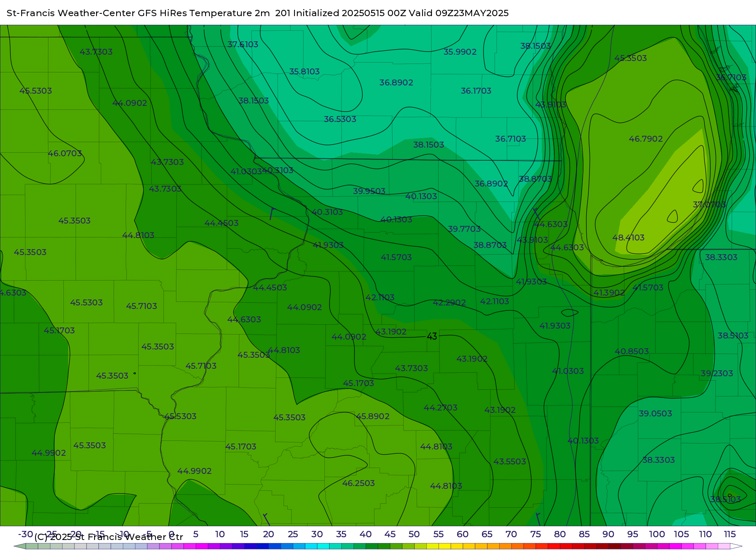
Task: Pick the '30' legend tick label
Action: point(317,534)
